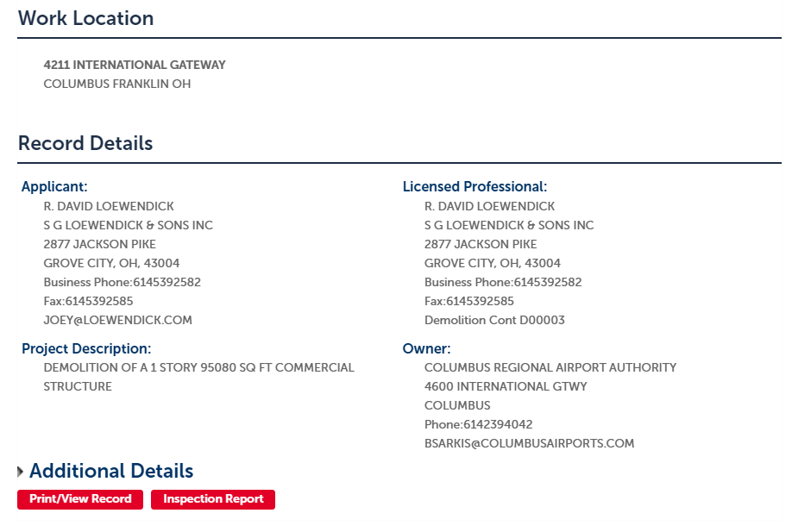The image size is (792, 532).
Task: Click the Licensed Professional label
Action: pyautogui.click(x=475, y=187)
